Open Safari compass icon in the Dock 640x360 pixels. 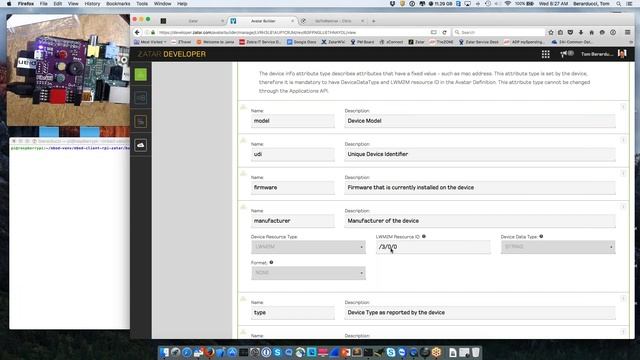[x=187, y=352]
